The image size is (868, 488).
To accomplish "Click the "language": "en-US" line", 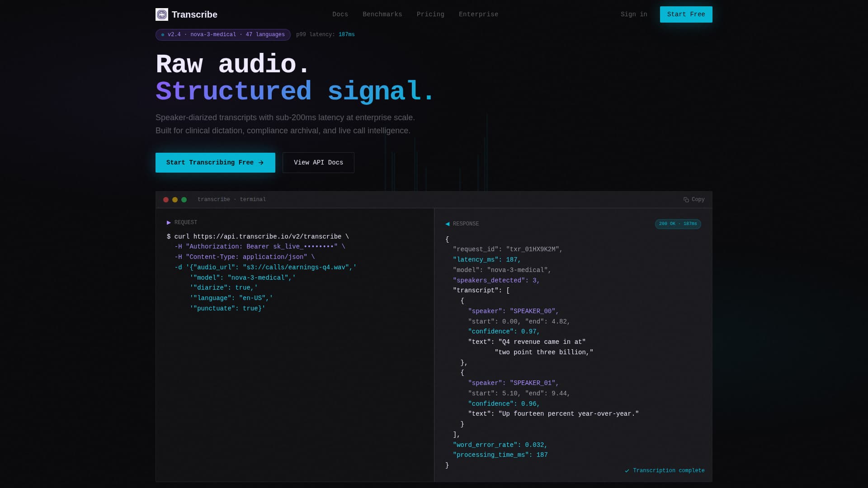I will [x=231, y=298].
